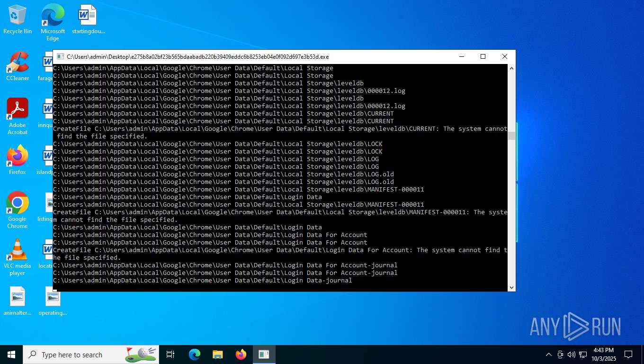The height and width of the screenshot is (364, 644).
Task: Minimize the console window
Action: 461,56
